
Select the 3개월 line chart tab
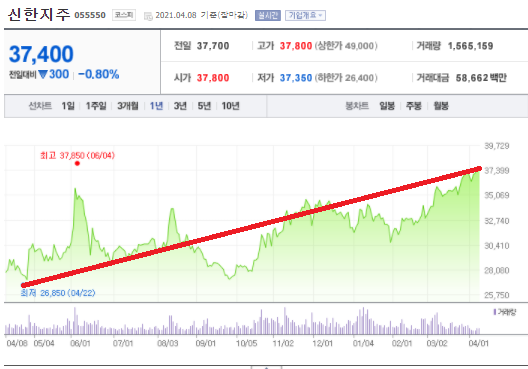[x=128, y=106]
